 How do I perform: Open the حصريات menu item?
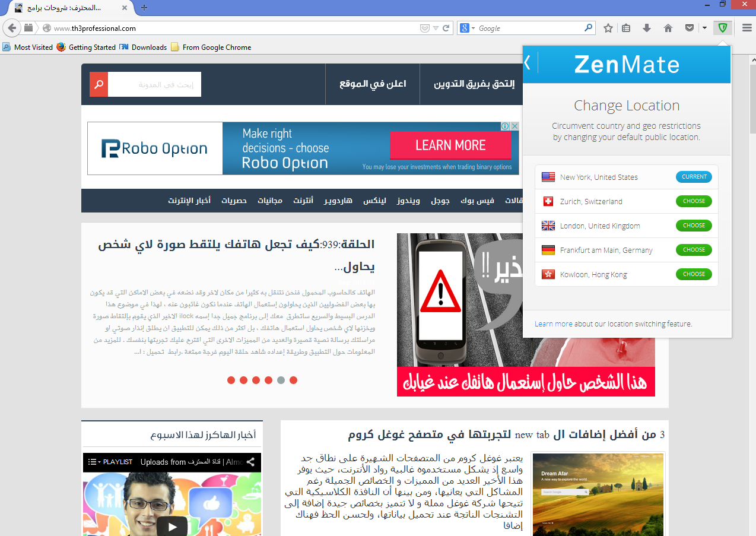pos(234,201)
